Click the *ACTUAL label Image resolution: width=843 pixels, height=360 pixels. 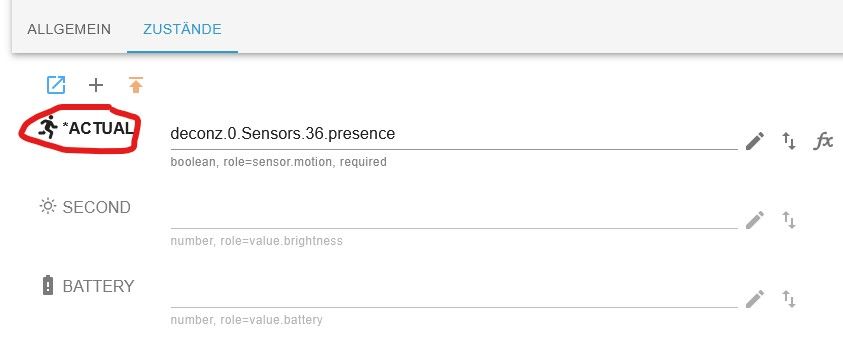[98, 128]
